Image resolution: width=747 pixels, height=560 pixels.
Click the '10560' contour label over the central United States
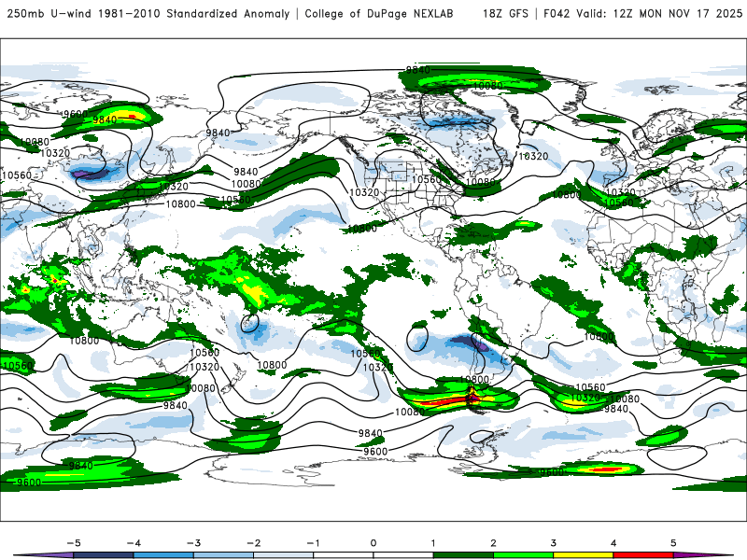(427, 179)
